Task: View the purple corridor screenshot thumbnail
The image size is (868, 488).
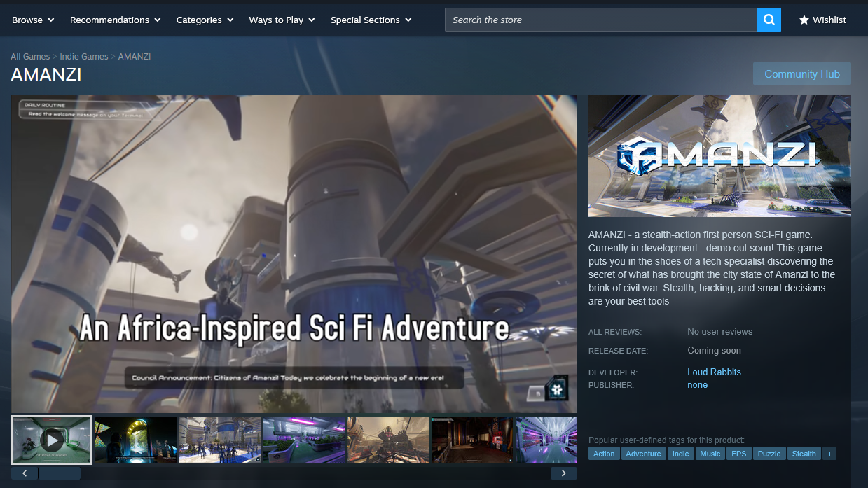Action: [x=546, y=440]
